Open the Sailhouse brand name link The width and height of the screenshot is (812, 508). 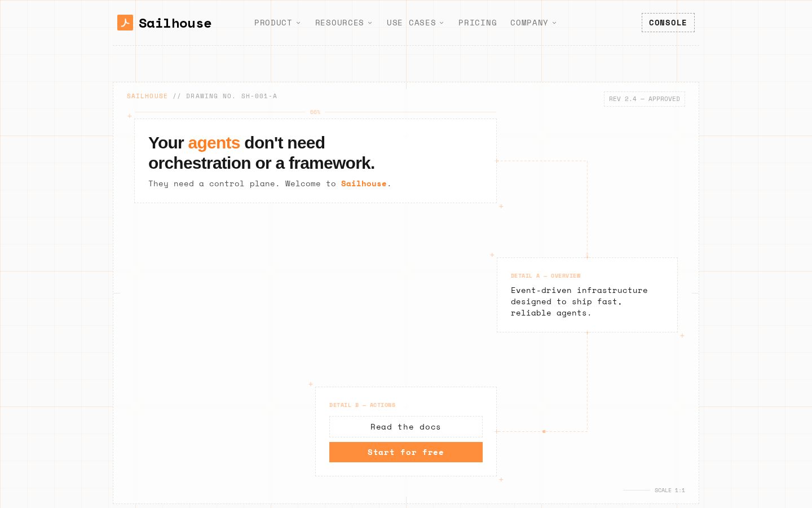click(175, 23)
